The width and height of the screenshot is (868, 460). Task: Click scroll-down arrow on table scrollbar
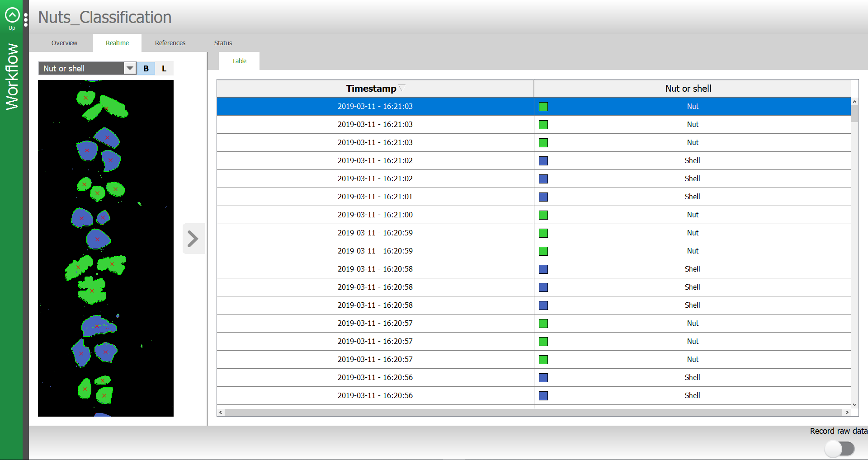pos(854,405)
